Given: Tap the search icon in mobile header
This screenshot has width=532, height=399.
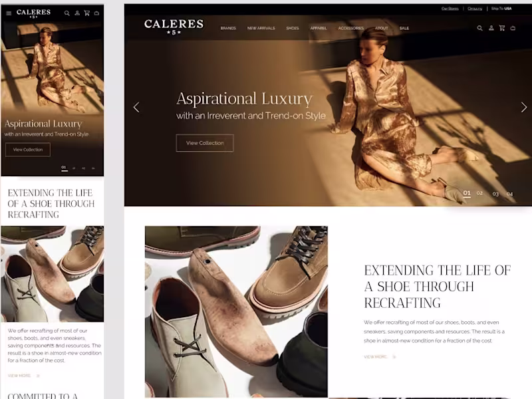Looking at the screenshot, I should click(x=67, y=13).
